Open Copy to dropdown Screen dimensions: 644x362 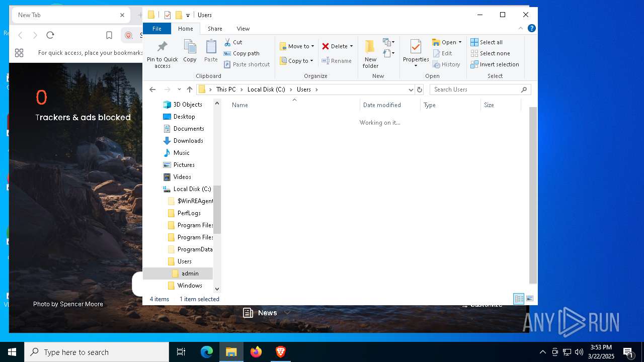pos(296,61)
